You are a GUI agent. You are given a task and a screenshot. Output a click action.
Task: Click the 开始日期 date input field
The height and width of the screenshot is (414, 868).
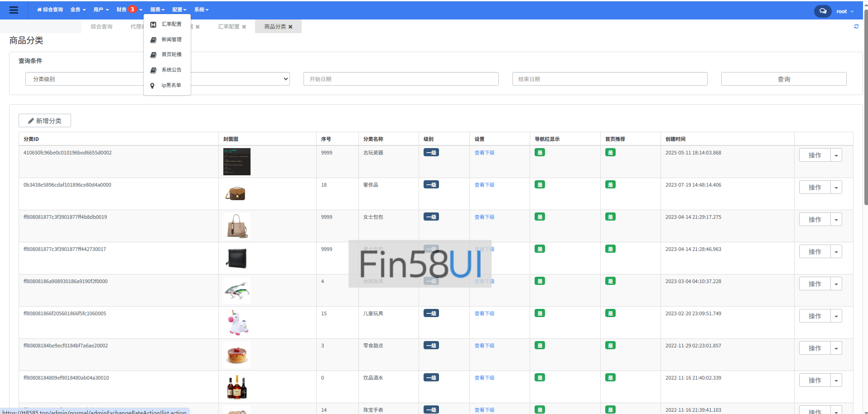coord(400,79)
